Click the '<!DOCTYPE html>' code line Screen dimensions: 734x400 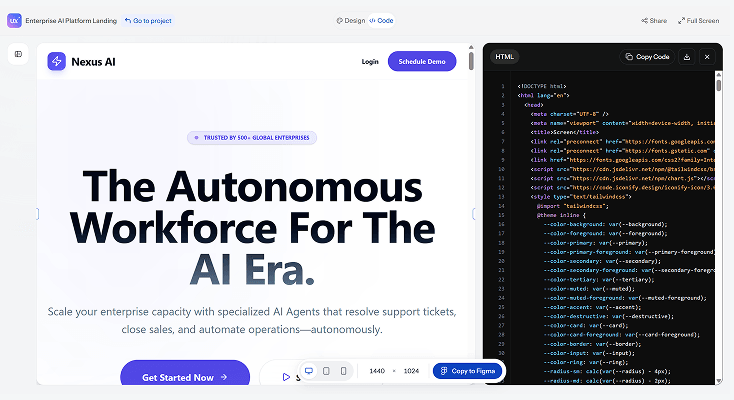(542, 86)
